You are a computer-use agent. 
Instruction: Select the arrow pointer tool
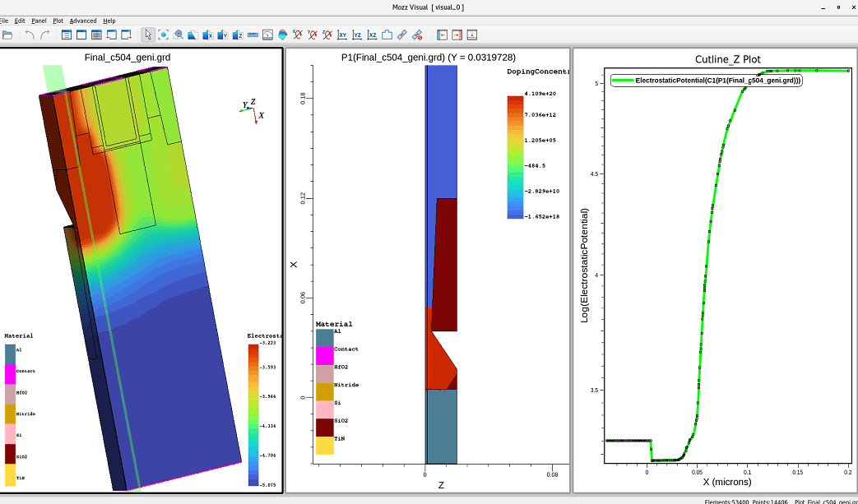(x=148, y=35)
